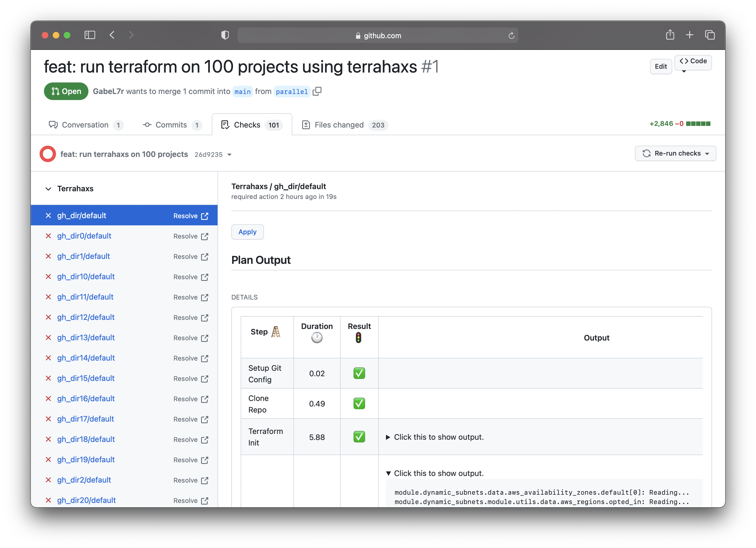756x548 pixels.
Task: Select the gh_dir1/default check
Action: 83,256
